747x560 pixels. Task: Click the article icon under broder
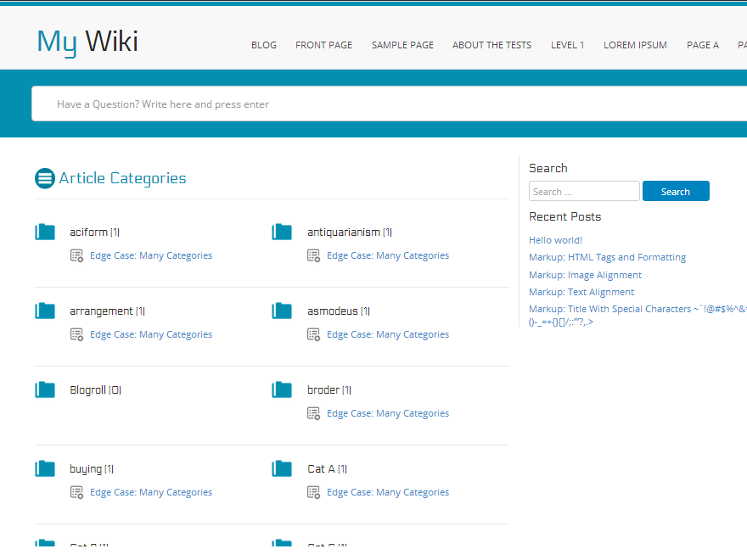pos(313,414)
